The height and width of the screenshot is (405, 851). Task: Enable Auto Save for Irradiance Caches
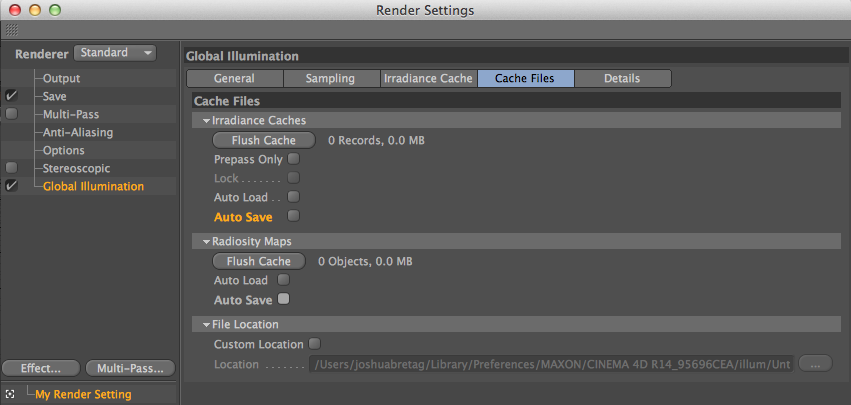[294, 216]
